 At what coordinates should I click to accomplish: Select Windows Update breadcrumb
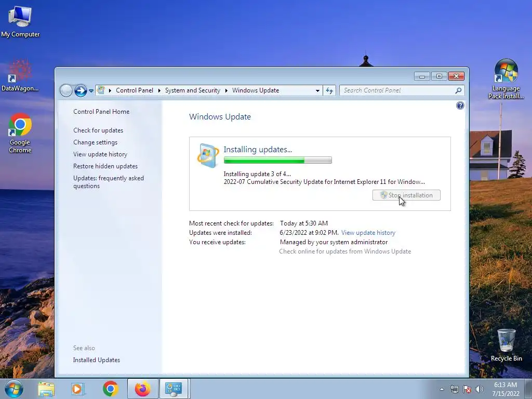point(256,90)
